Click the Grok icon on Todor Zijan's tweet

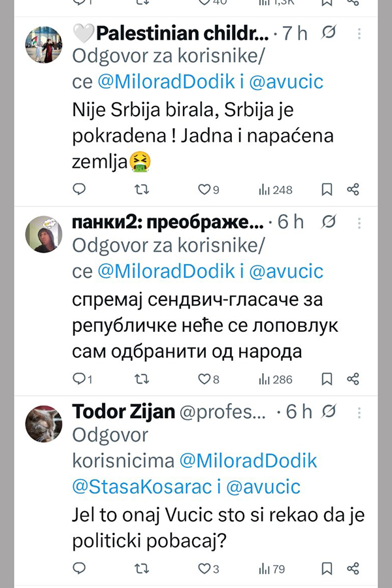click(x=330, y=412)
